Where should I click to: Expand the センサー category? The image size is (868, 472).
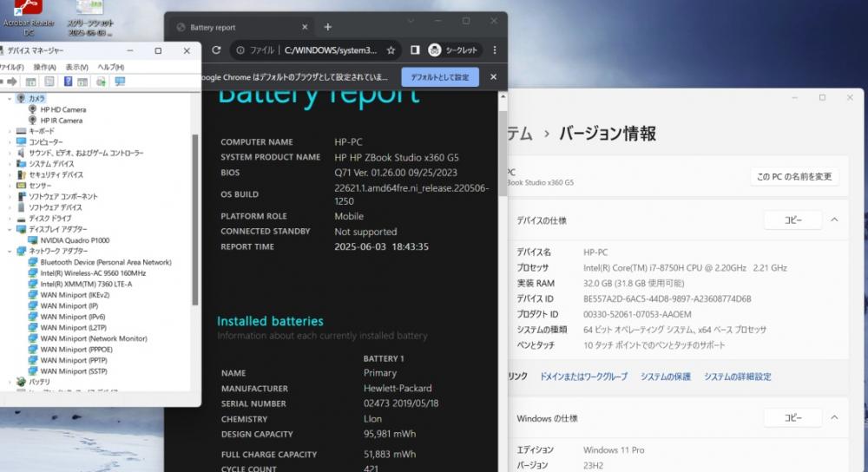(10, 186)
